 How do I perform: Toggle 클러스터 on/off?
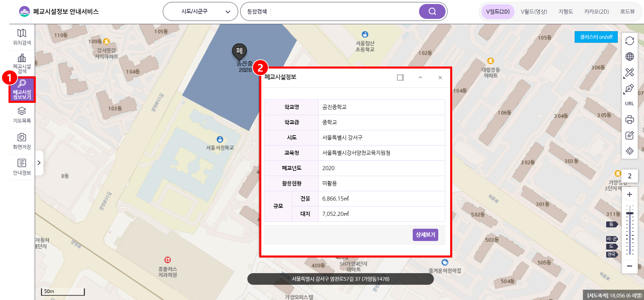click(x=596, y=37)
